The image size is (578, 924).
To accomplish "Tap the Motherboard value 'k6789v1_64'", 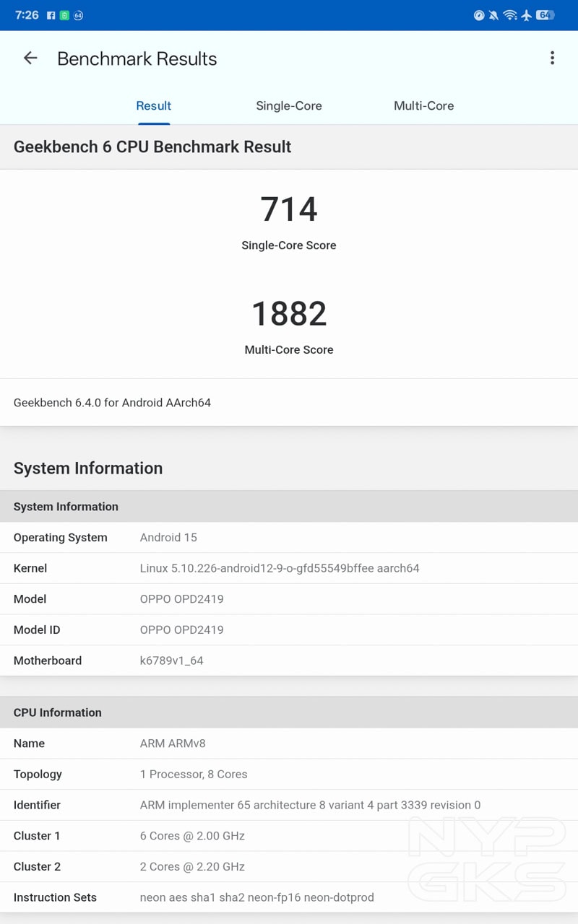I will (x=172, y=661).
